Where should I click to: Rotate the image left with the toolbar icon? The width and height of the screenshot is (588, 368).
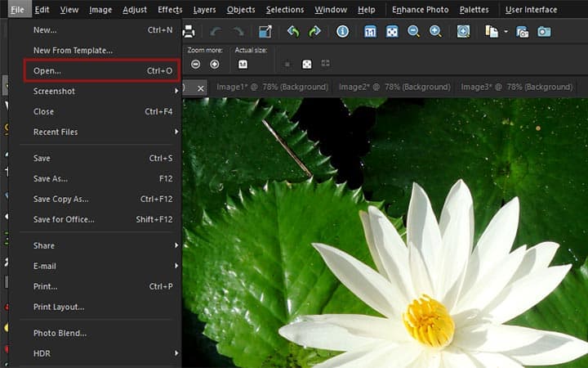(293, 32)
